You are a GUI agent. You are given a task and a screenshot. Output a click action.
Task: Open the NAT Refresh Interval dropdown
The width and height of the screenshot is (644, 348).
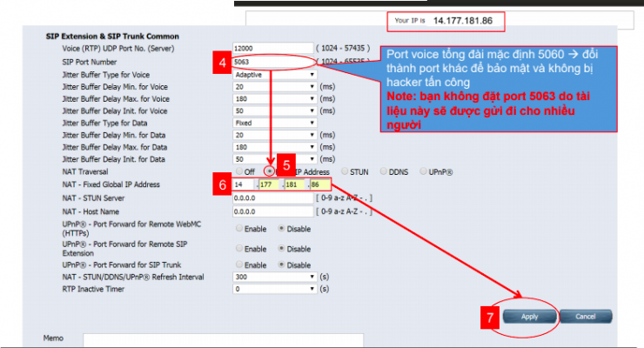(274, 277)
